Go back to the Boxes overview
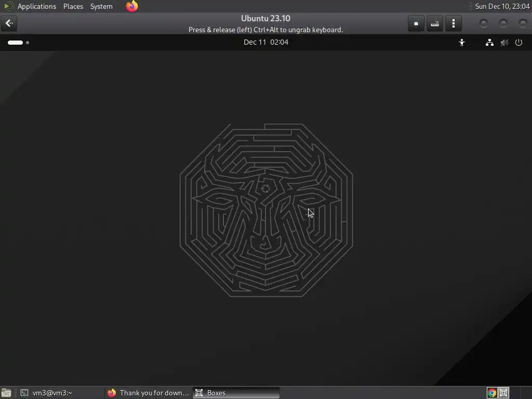Viewport: 532px width, 399px height. point(9,23)
